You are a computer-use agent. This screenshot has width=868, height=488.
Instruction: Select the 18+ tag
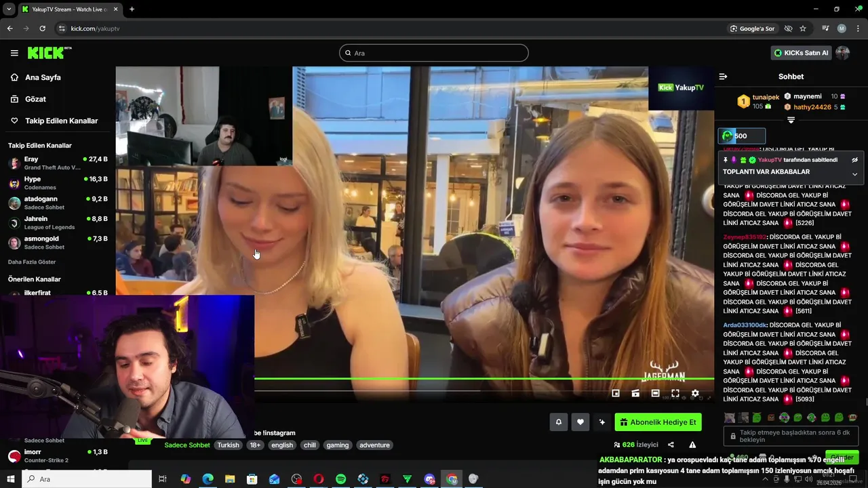point(255,445)
